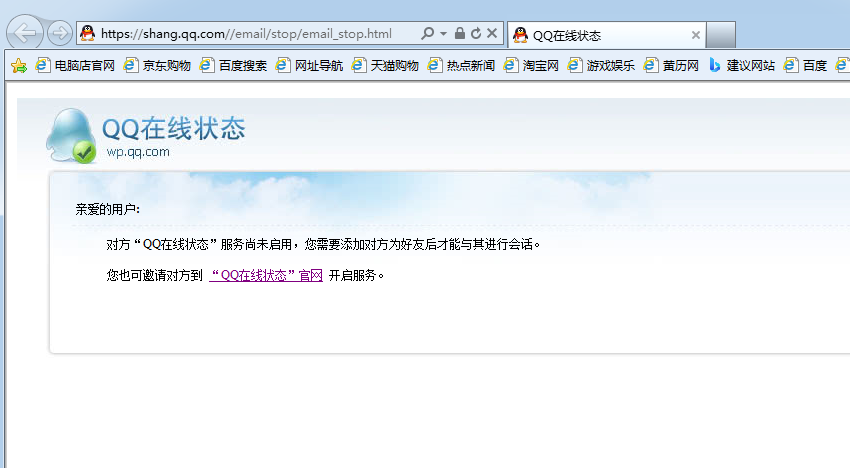The image size is (850, 468).
Task: Open the 百度搜索 bookmark
Action: coord(233,66)
